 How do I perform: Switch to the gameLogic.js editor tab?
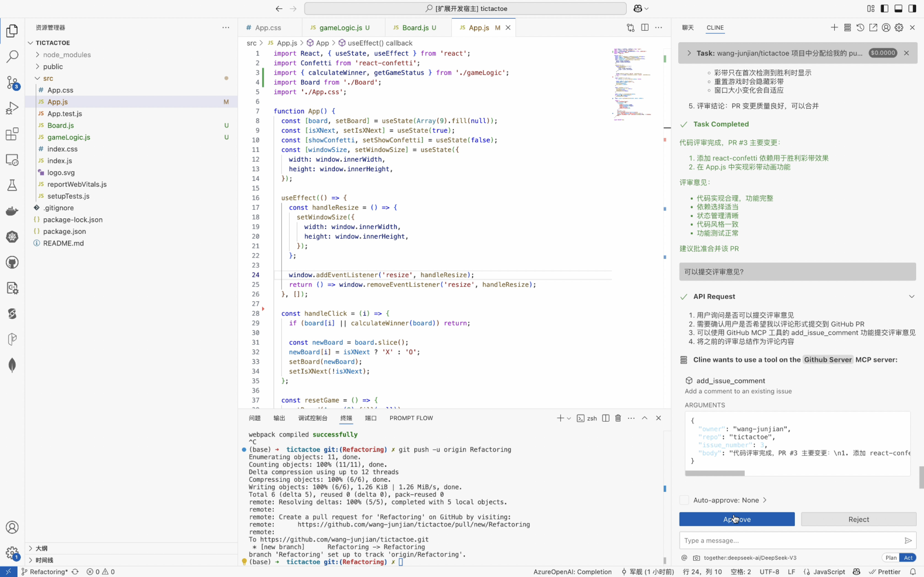340,28
